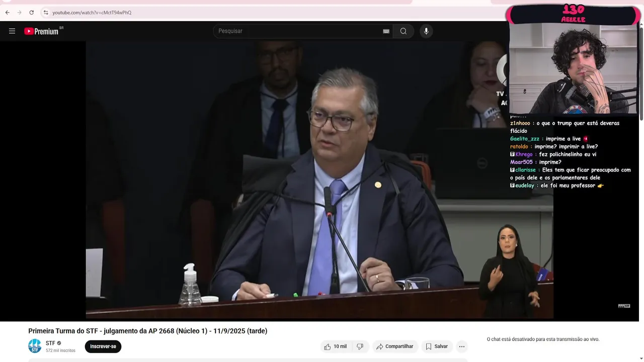Click the video player to pause

click(319, 179)
